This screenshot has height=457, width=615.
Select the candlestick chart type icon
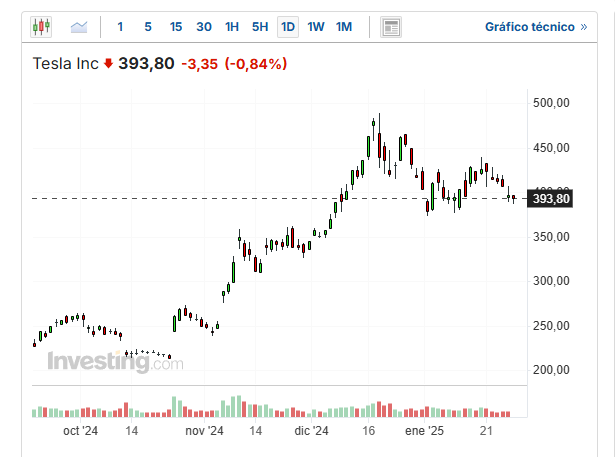pos(41,26)
